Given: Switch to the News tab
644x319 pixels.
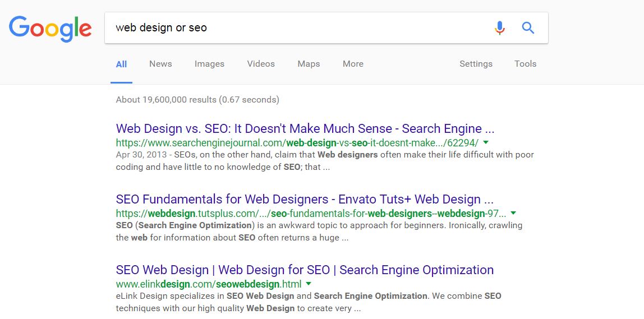Looking at the screenshot, I should 160,64.
